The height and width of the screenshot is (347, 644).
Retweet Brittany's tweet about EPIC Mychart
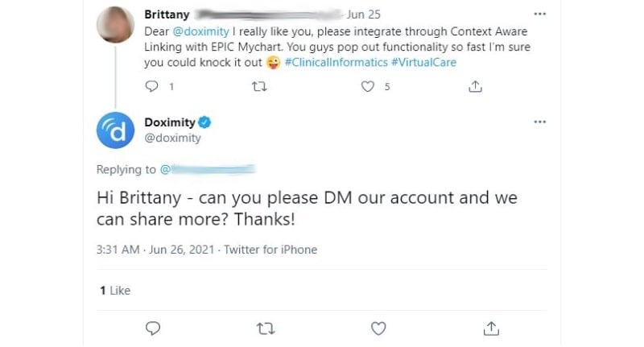(x=259, y=86)
